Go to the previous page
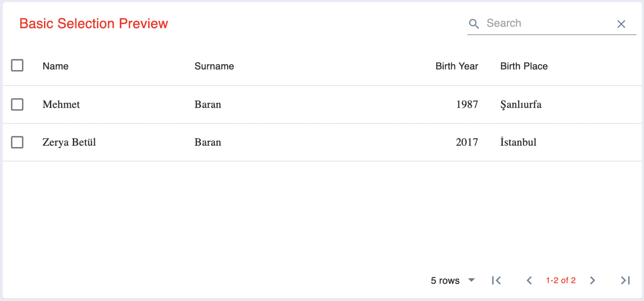 [529, 280]
